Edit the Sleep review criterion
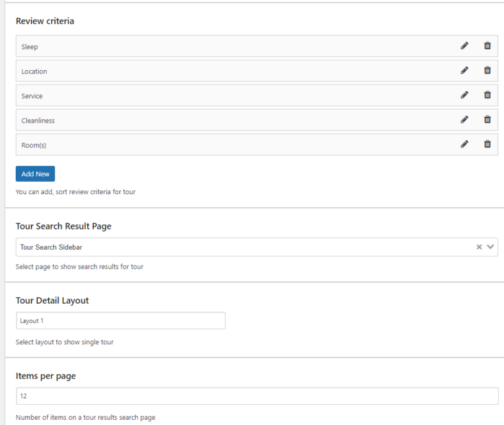504x425 pixels. pyautogui.click(x=464, y=46)
